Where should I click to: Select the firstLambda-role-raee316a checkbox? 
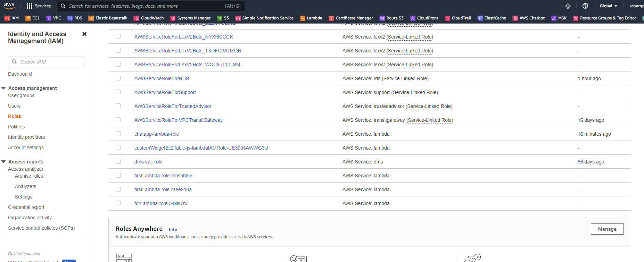point(118,189)
